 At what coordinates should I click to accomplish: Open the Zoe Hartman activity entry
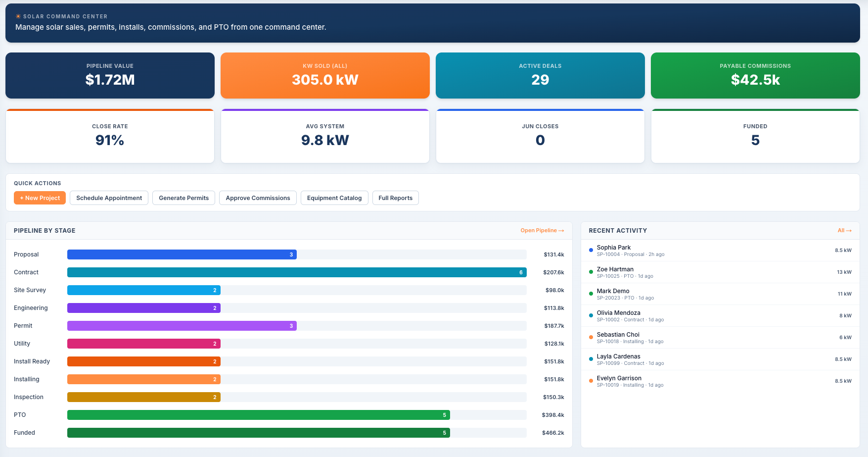click(x=720, y=272)
